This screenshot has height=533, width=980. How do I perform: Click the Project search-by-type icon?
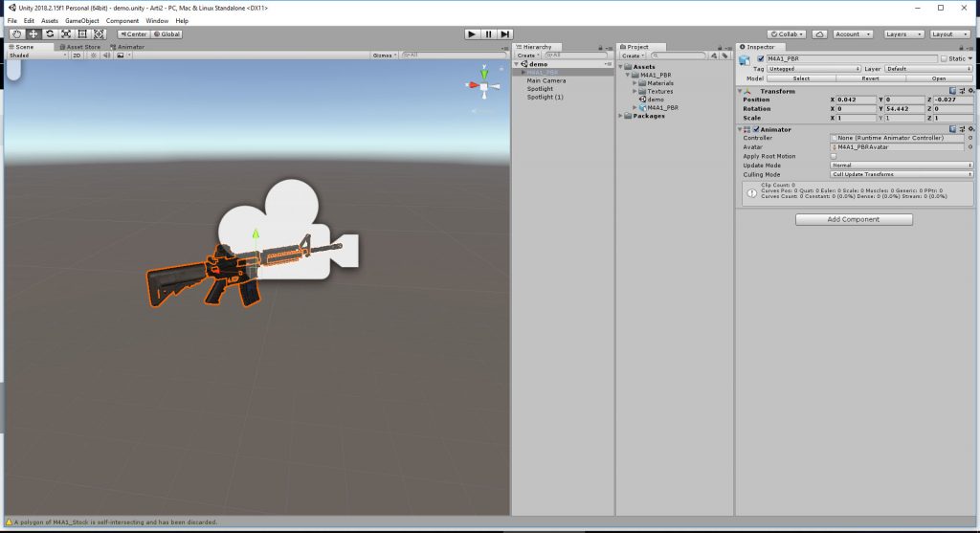[x=714, y=56]
